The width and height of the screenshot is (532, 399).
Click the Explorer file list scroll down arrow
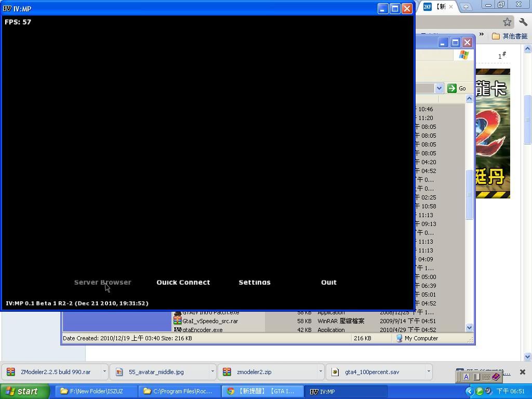(x=469, y=327)
